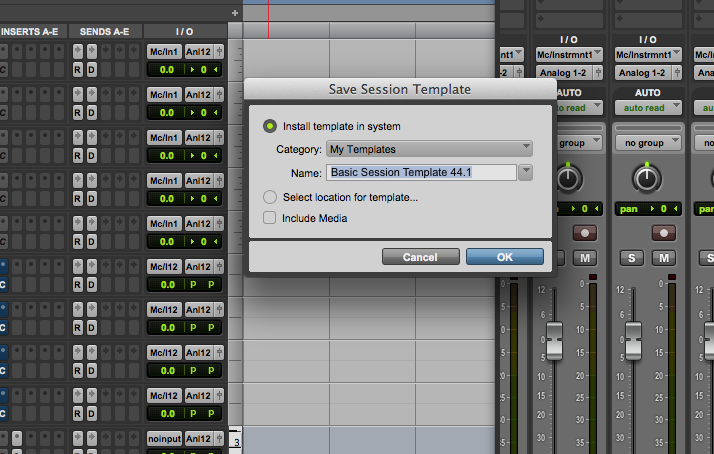Click volume value 0.0 on topmost Mc/In1 track
The image size is (714, 454).
167,70
